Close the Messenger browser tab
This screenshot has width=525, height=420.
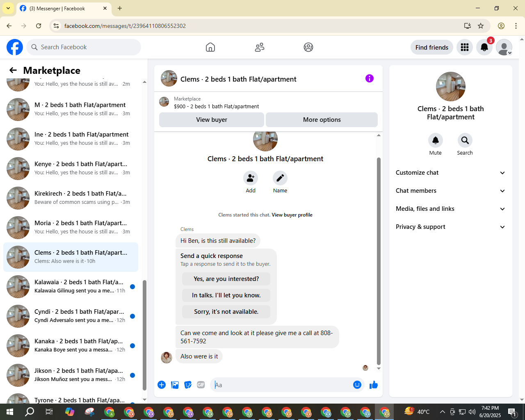[105, 8]
